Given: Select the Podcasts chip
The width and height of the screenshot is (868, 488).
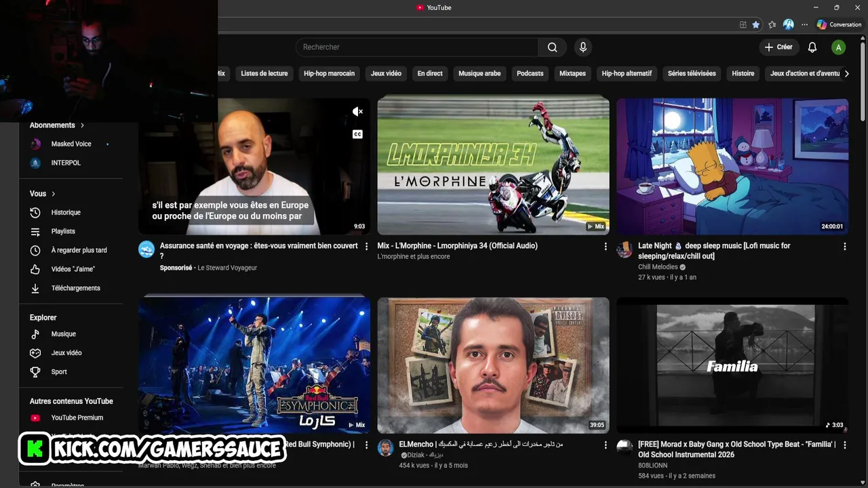Looking at the screenshot, I should click(530, 73).
